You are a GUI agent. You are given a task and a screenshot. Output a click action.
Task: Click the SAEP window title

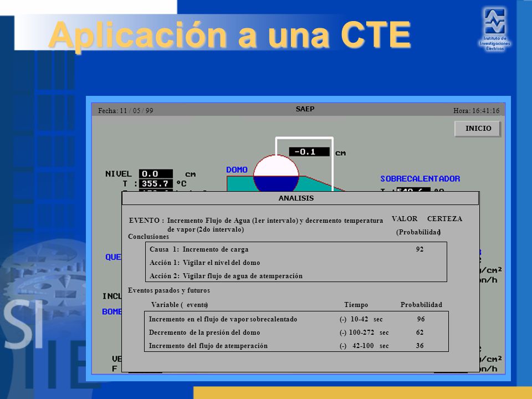coord(305,109)
